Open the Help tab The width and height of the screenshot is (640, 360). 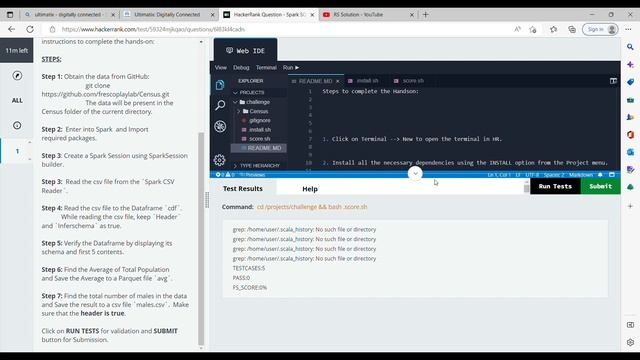tap(310, 189)
